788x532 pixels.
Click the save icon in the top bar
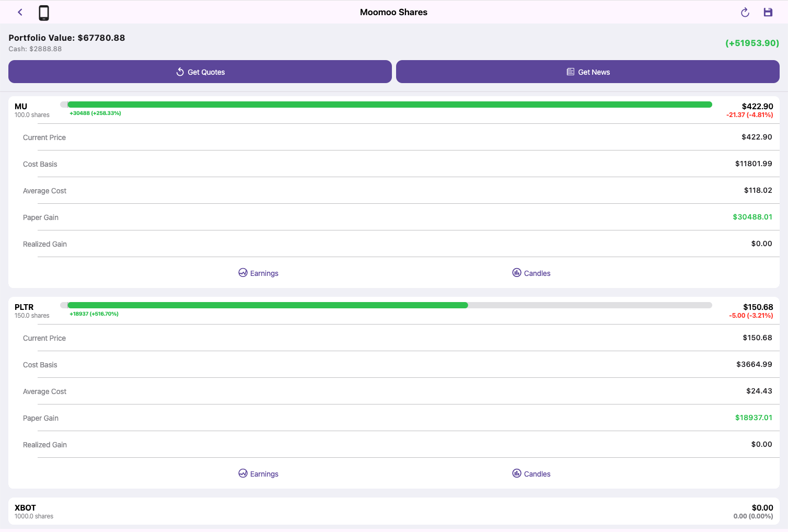tap(768, 11)
